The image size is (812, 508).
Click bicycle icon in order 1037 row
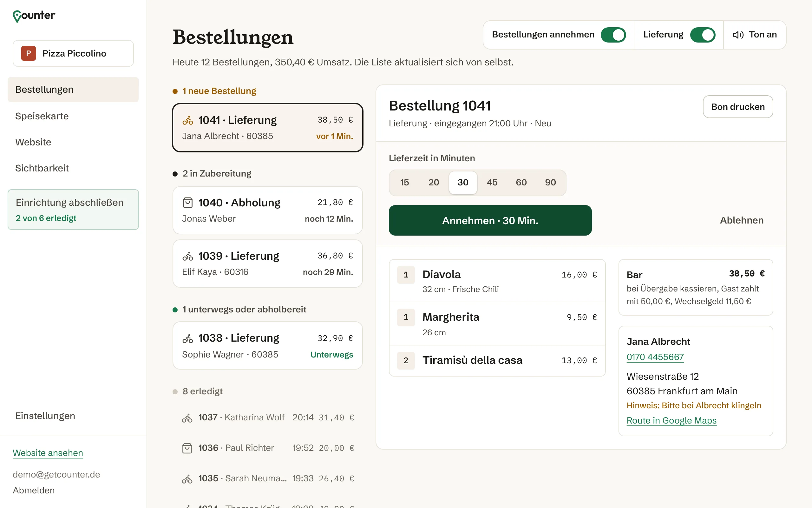click(187, 418)
